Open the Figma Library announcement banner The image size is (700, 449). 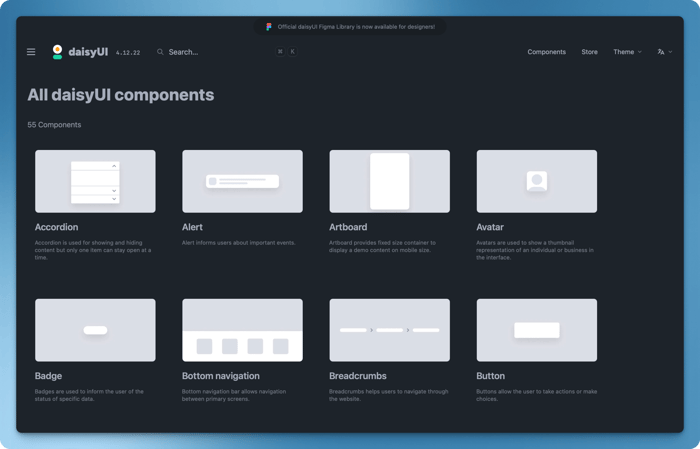(x=350, y=27)
